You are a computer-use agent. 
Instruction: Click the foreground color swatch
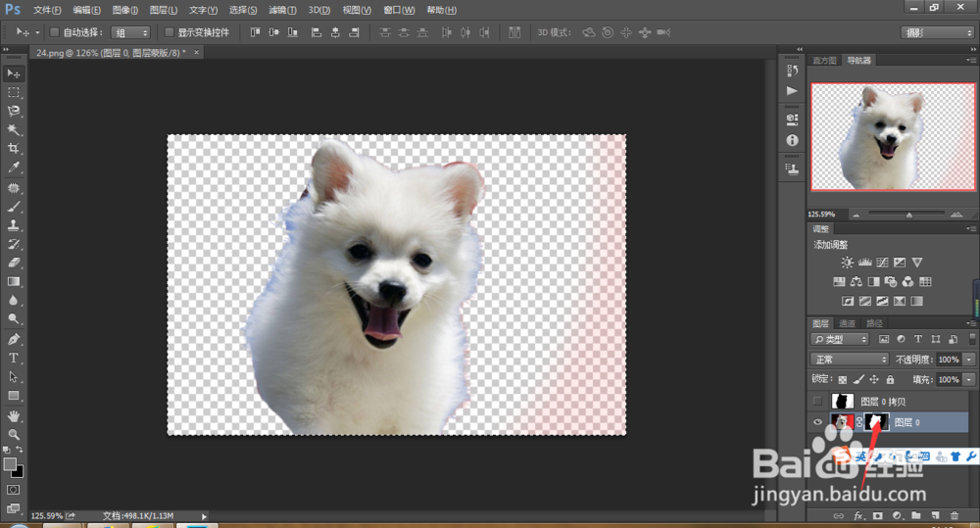pyautogui.click(x=10, y=463)
